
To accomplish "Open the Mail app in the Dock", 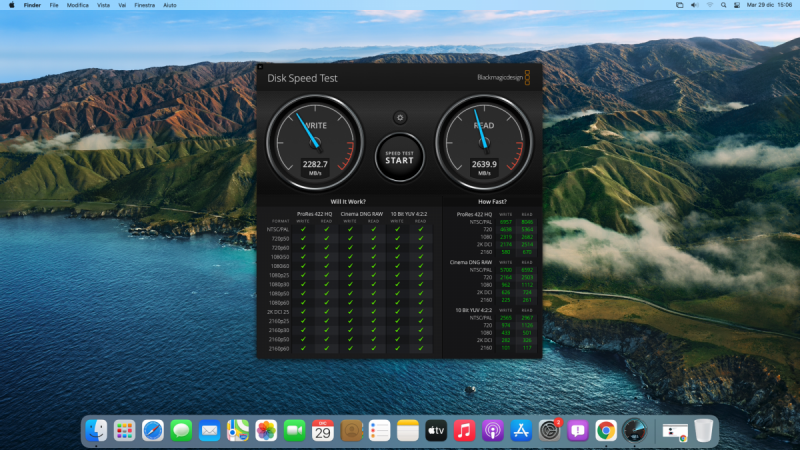I will click(x=209, y=431).
